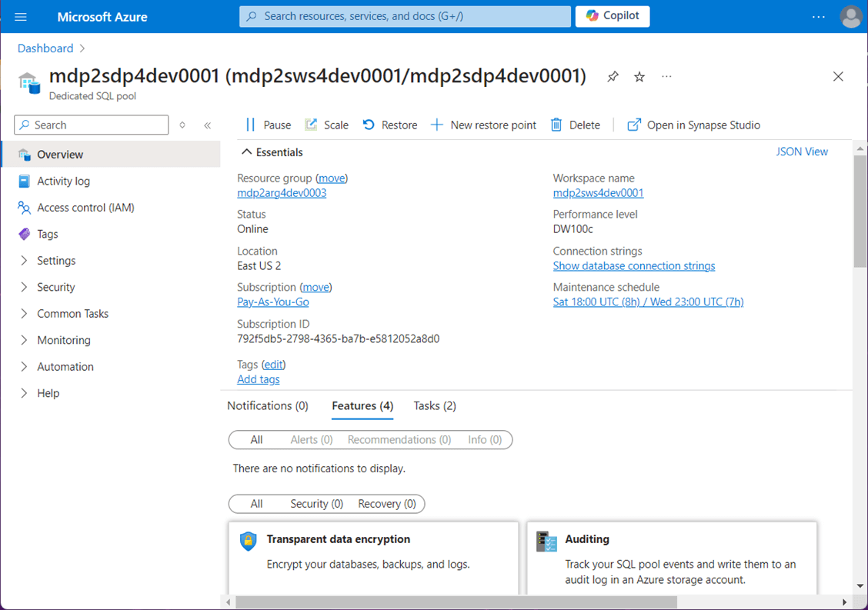Screen dimensions: 868x610
Task: Click the Pause pool icon
Action: tap(250, 125)
